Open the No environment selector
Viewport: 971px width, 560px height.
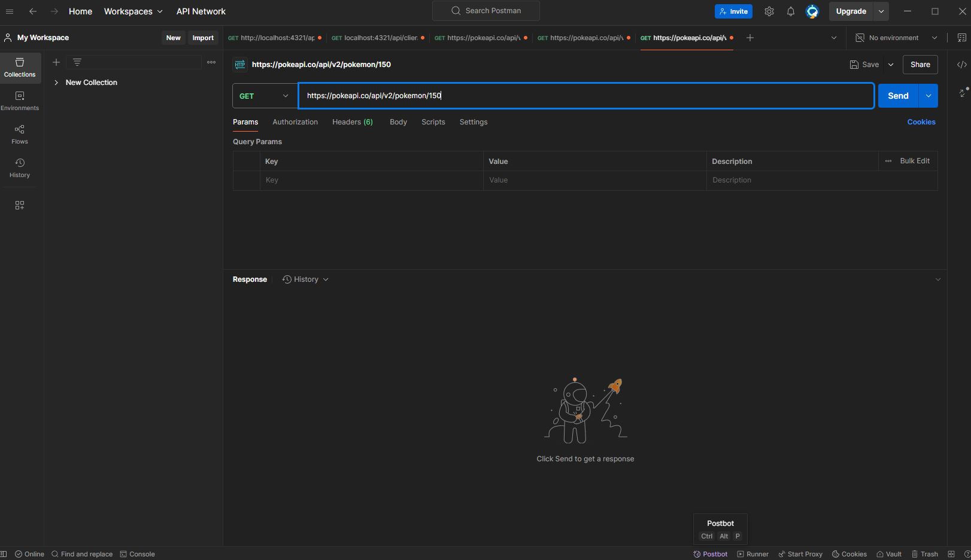tap(896, 38)
